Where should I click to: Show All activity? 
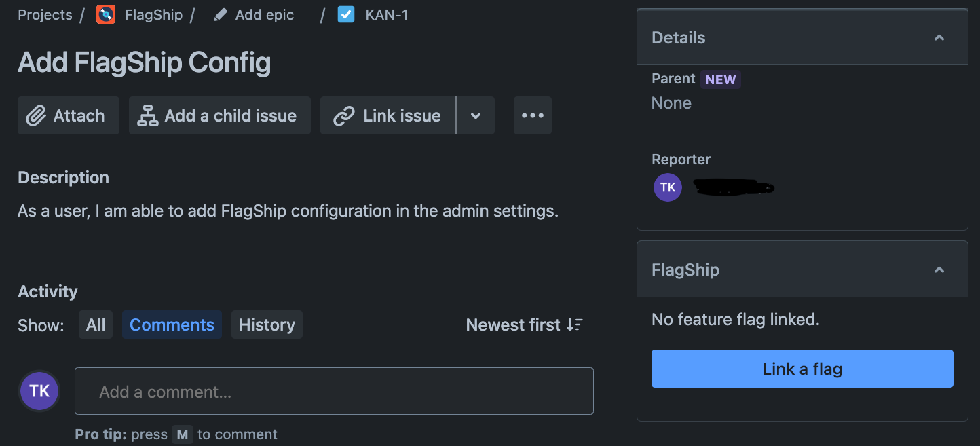(x=96, y=324)
